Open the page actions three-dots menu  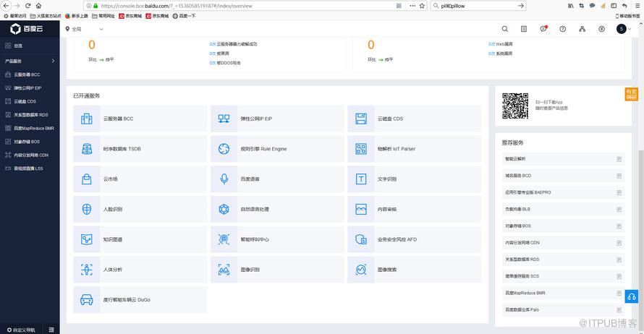412,6
